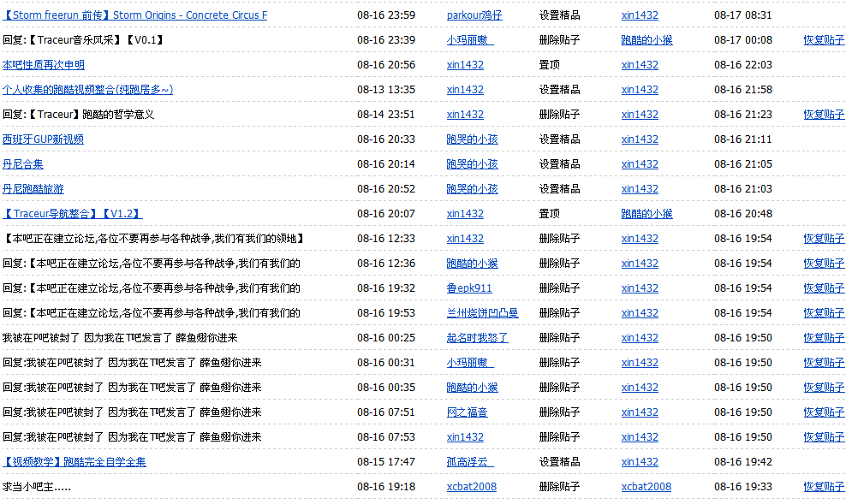Select the post time 08-15 17:47
This screenshot has width=852, height=504.
coord(386,462)
